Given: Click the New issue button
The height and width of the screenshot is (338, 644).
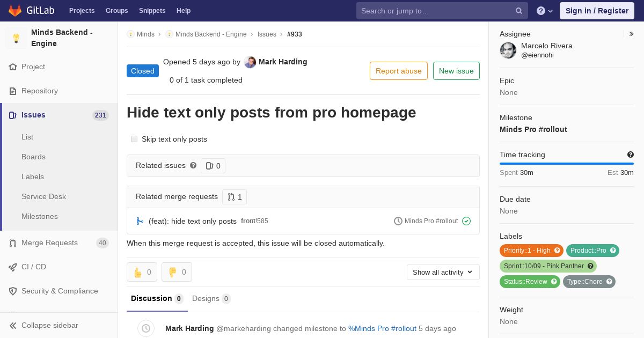Looking at the screenshot, I should [456, 71].
